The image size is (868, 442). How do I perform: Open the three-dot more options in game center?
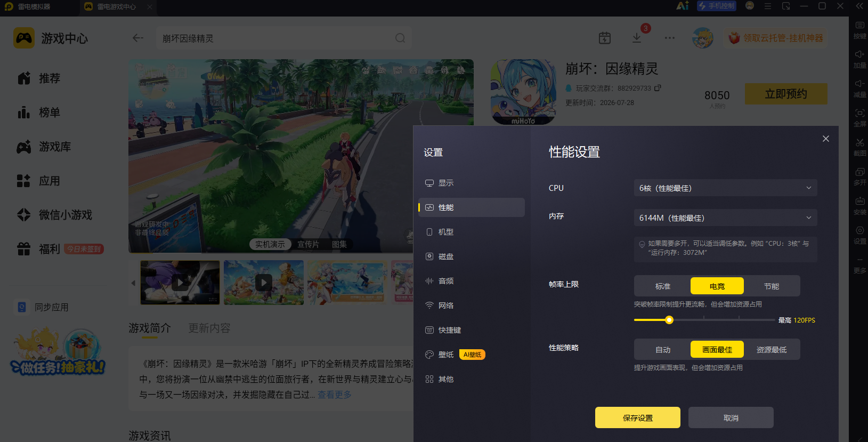[670, 38]
